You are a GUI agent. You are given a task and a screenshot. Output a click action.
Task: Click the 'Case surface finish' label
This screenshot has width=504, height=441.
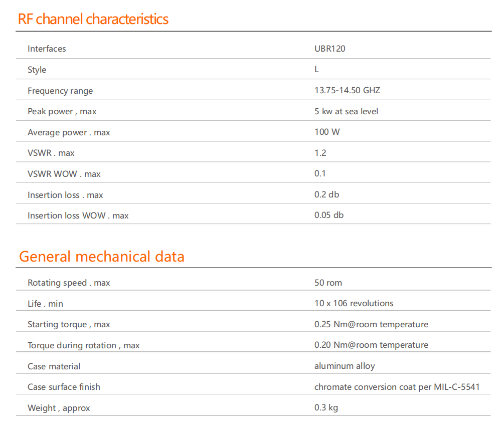(64, 387)
